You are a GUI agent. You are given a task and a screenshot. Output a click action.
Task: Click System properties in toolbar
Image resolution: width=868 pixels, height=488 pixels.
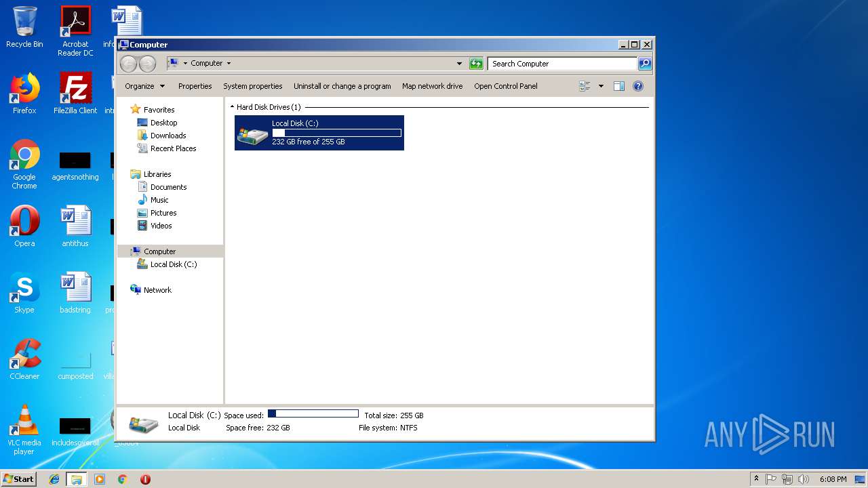tap(252, 86)
